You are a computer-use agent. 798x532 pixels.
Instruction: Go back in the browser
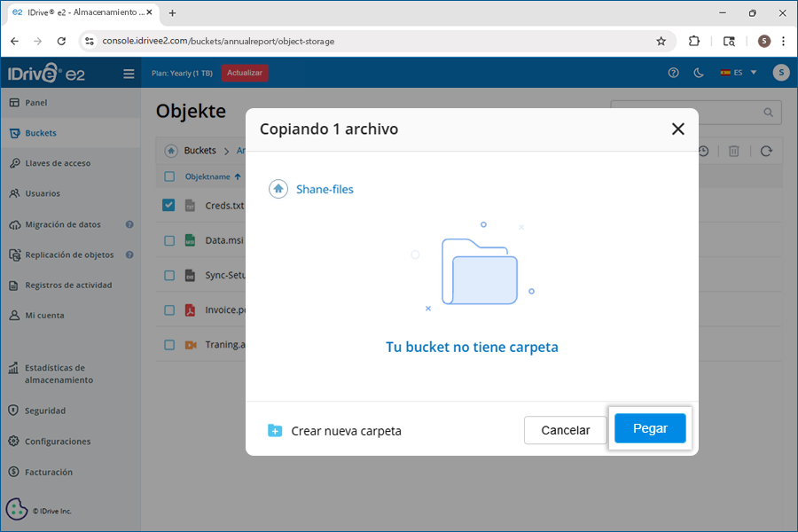[x=15, y=42]
